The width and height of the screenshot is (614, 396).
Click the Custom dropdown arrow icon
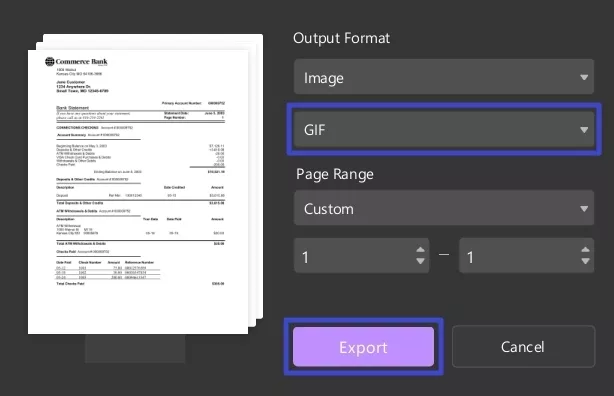(584, 209)
